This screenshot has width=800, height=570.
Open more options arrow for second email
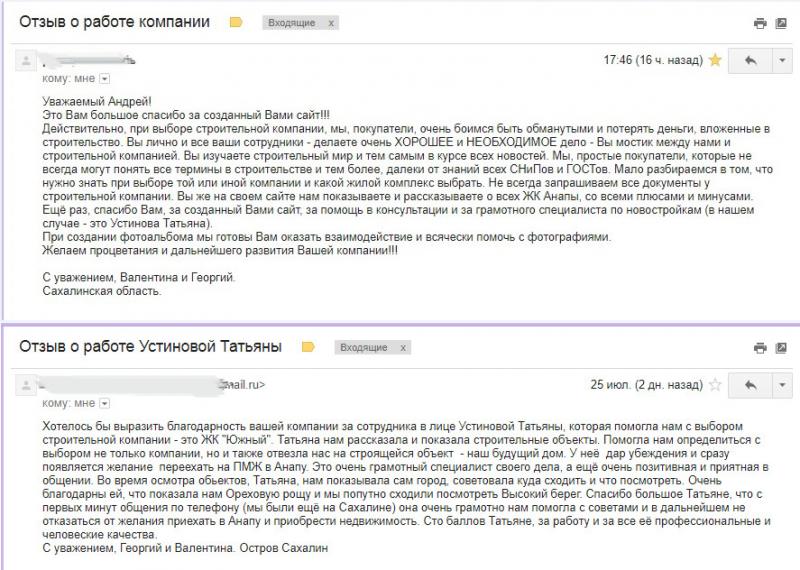tap(781, 384)
